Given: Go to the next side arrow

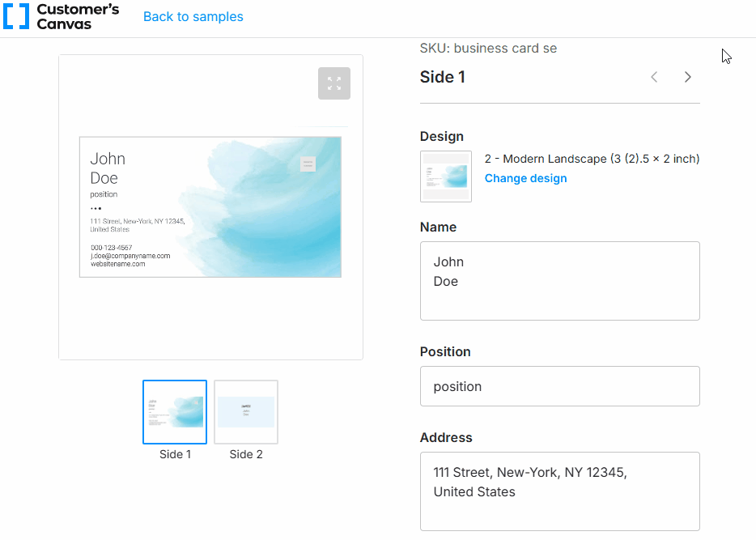Looking at the screenshot, I should point(687,77).
